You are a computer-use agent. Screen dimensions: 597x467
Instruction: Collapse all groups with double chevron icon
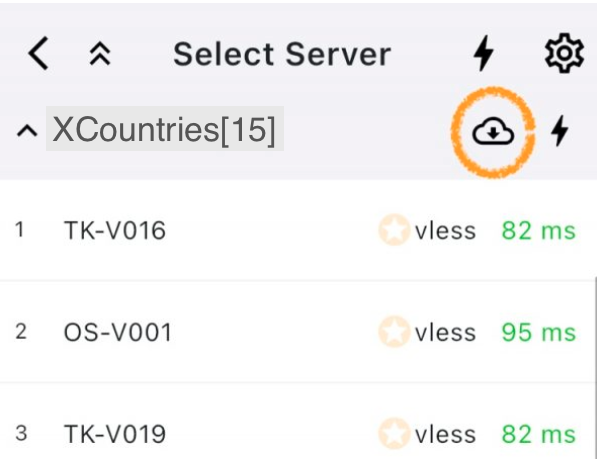click(100, 53)
